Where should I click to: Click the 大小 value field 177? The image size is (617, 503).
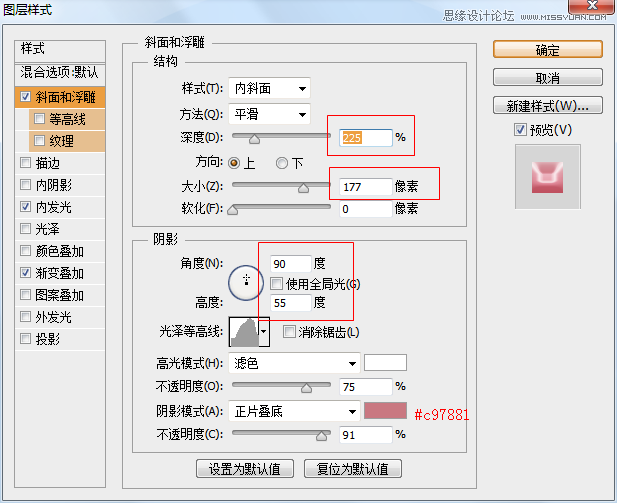click(366, 187)
